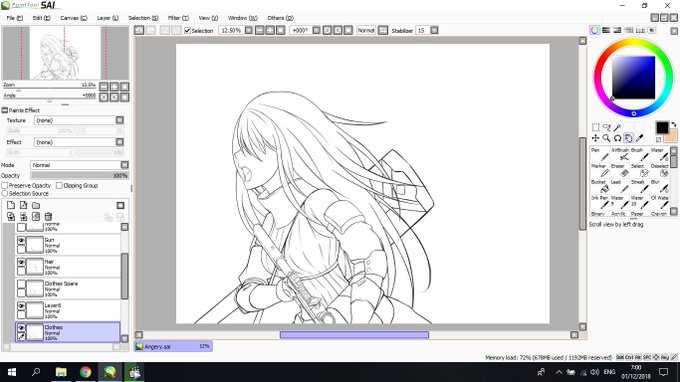
Task: Open the zoom percentage dropdown
Action: [x=248, y=30]
